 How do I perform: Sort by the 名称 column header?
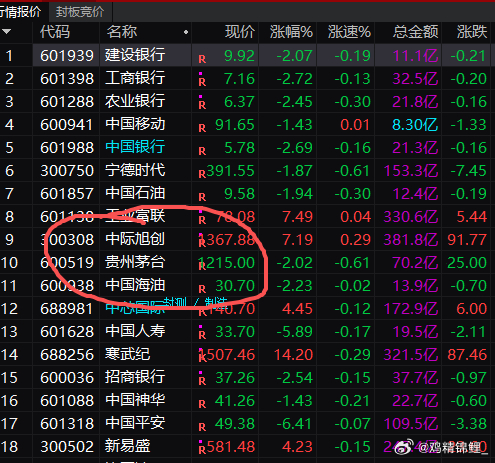click(122, 32)
